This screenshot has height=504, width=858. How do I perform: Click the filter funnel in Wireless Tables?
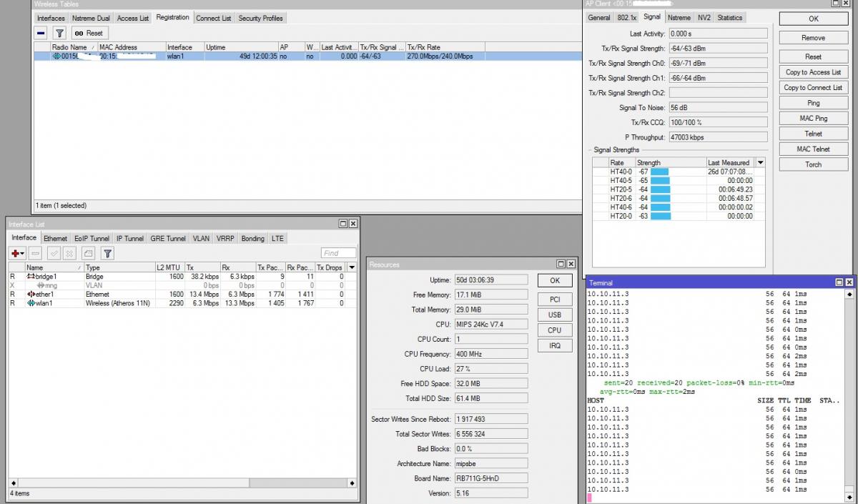pos(60,33)
